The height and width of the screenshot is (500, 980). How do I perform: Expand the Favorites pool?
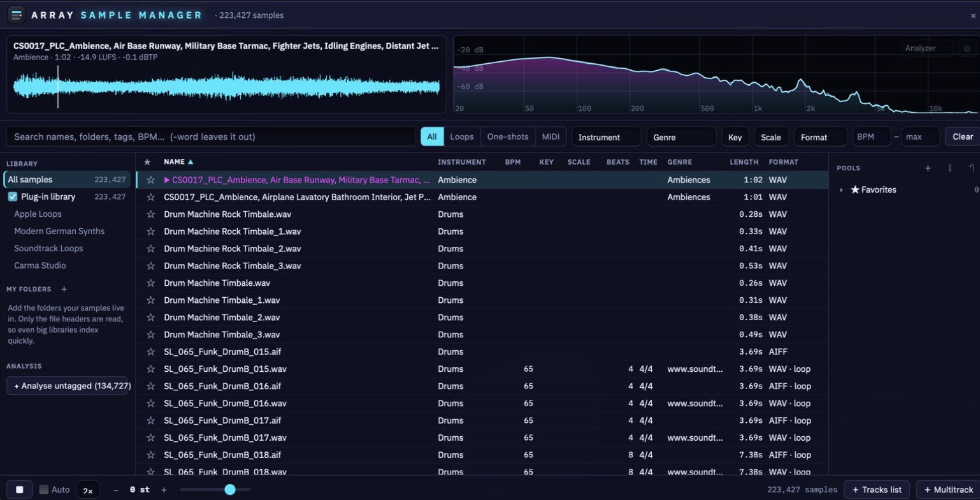tap(841, 190)
